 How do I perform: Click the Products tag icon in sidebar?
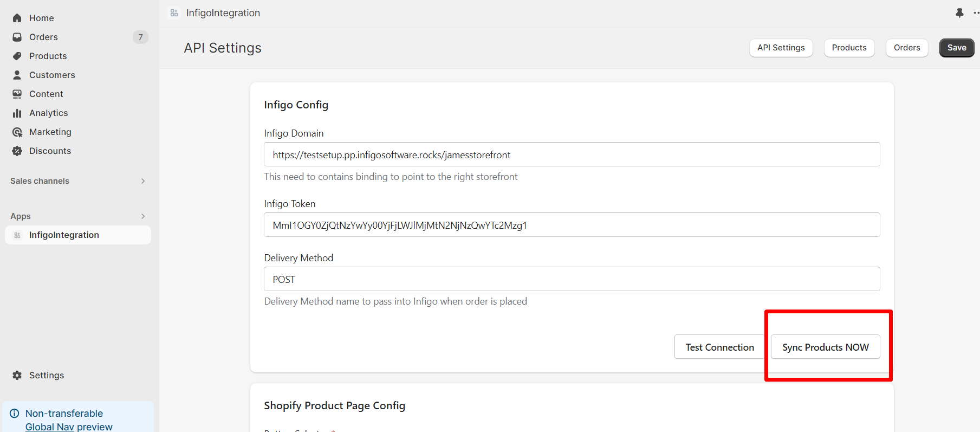17,56
